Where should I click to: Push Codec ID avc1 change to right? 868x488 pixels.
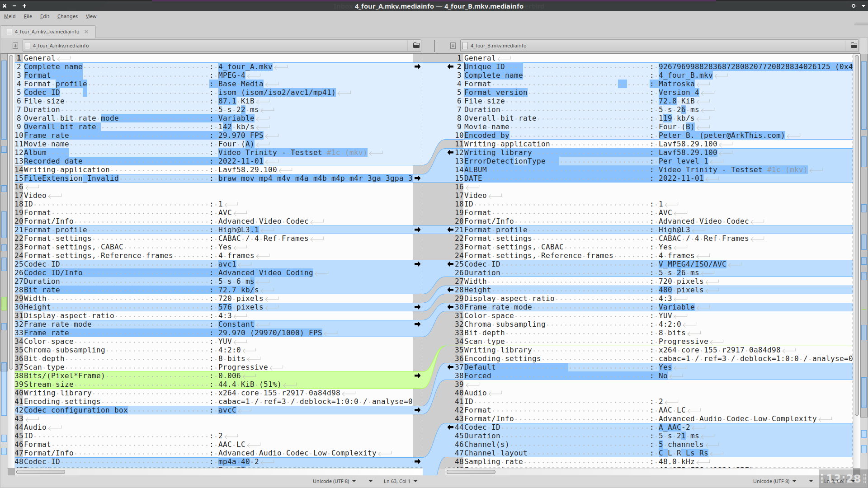point(417,264)
